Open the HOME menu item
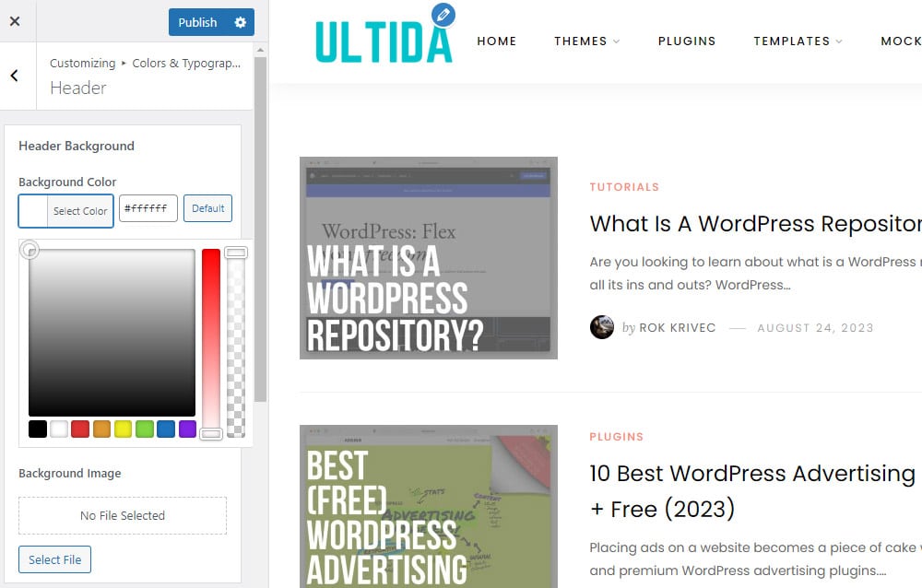Viewport: 922px width, 588px height. (497, 41)
